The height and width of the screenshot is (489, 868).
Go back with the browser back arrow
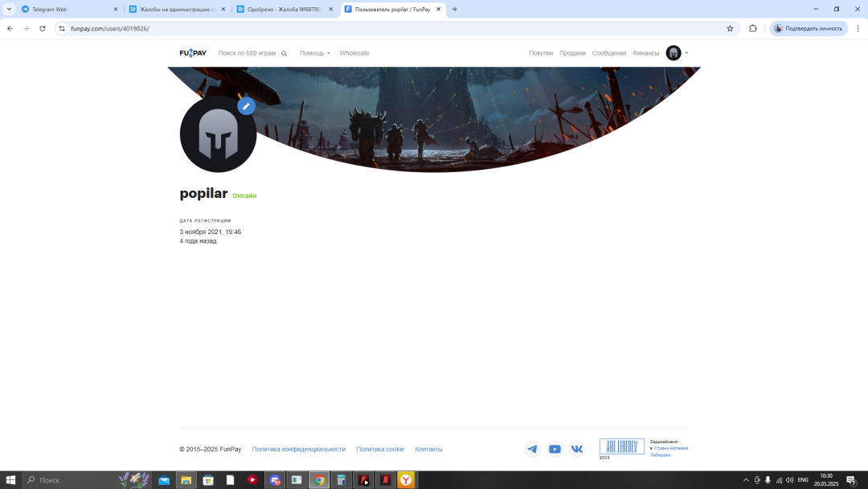(x=10, y=28)
